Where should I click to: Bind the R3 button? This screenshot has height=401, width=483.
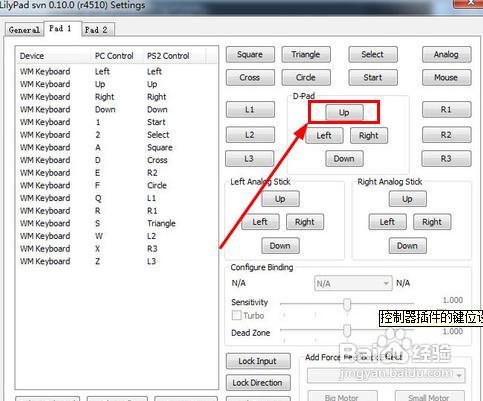tap(446, 158)
